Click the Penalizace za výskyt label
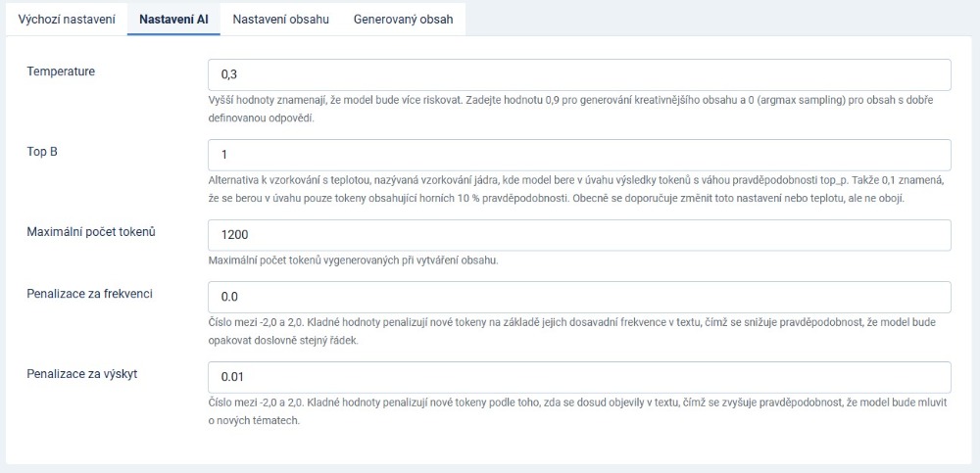The width and height of the screenshot is (980, 473). click(x=81, y=374)
